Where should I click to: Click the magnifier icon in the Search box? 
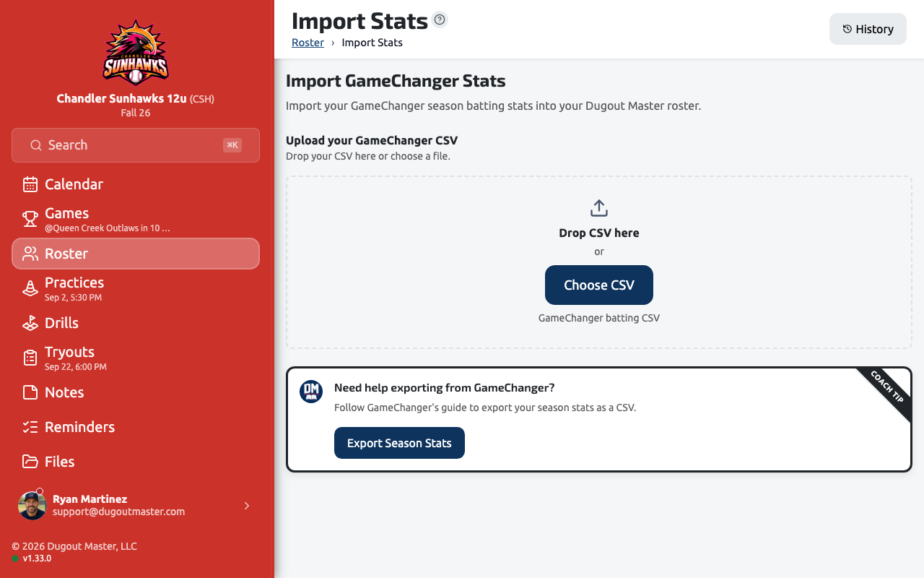(x=36, y=145)
